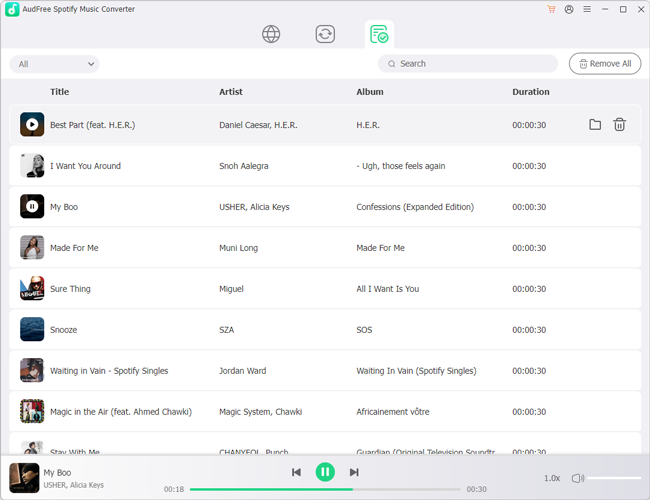Open the shopping cart icon
Screen dimensions: 650x500
(x=551, y=9)
